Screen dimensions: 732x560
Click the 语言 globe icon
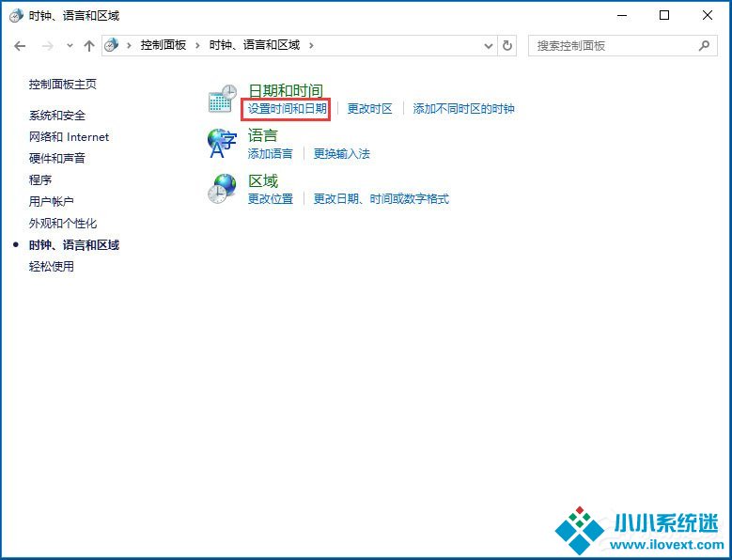tap(222, 144)
